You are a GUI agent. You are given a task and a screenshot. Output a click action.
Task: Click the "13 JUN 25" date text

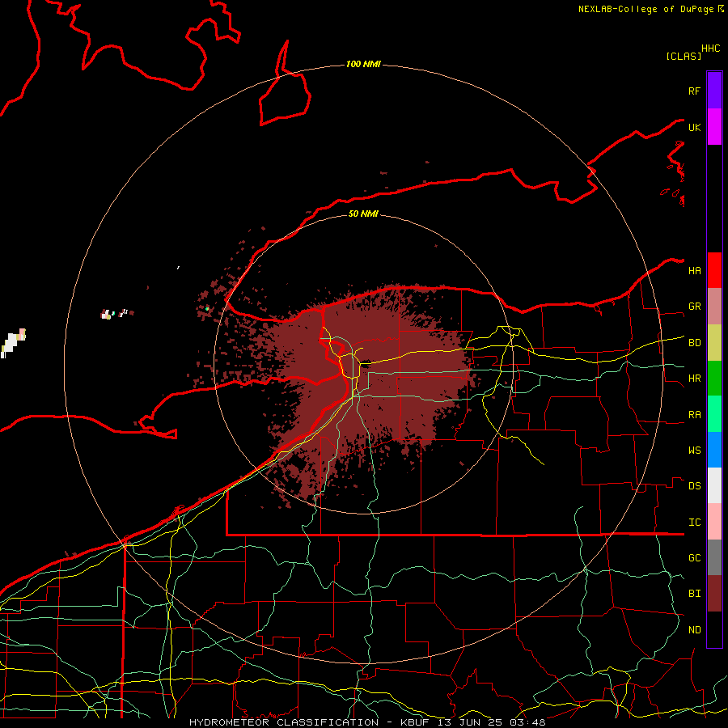(469, 722)
